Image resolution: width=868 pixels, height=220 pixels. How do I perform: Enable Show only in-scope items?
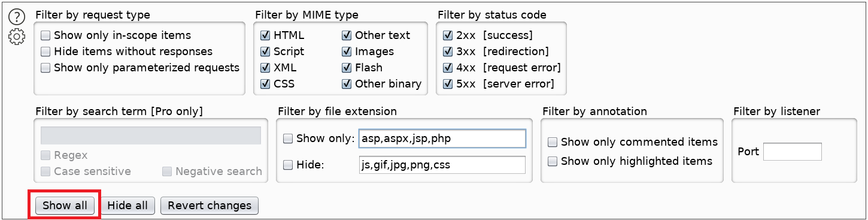tap(45, 35)
